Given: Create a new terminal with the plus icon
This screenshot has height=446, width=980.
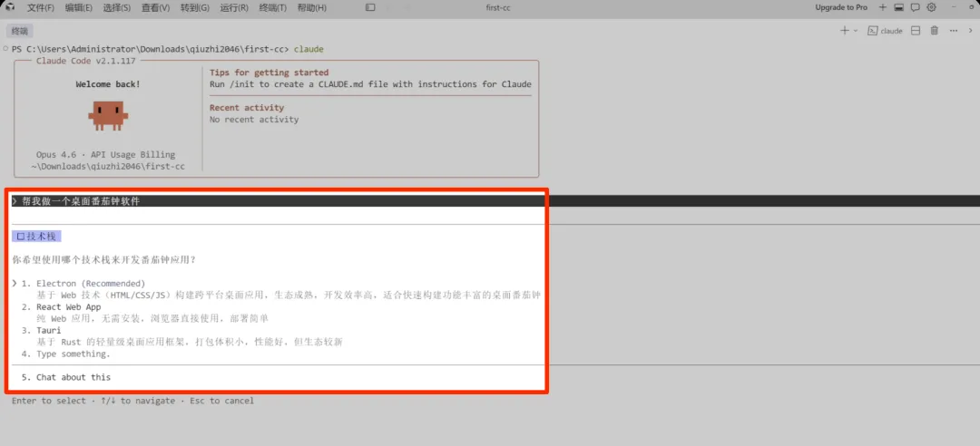Looking at the screenshot, I should 845,30.
